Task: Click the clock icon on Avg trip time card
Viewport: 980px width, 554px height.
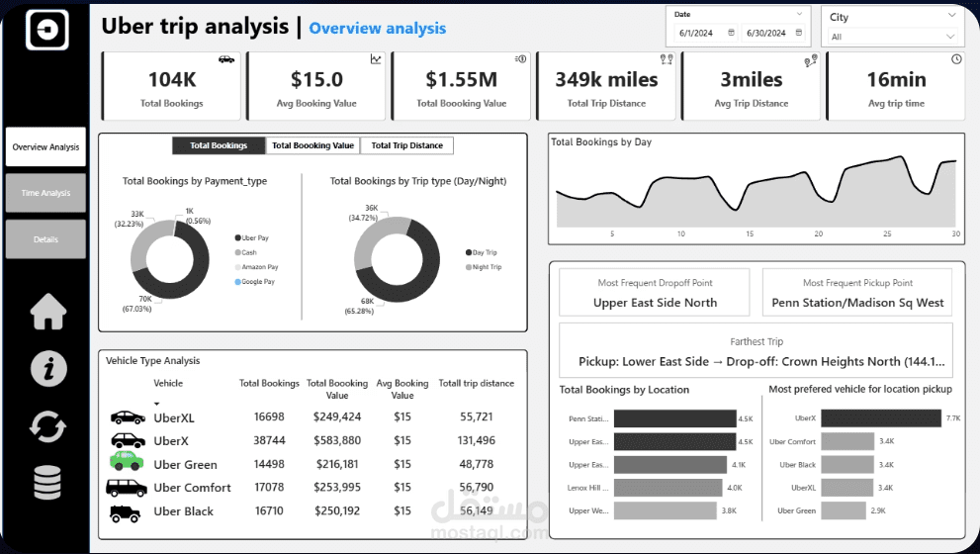Action: pyautogui.click(x=956, y=59)
